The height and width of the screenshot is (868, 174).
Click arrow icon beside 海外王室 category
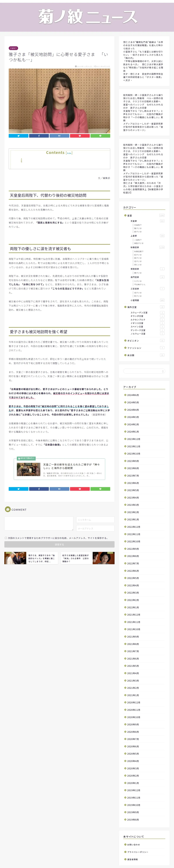coord(125,307)
